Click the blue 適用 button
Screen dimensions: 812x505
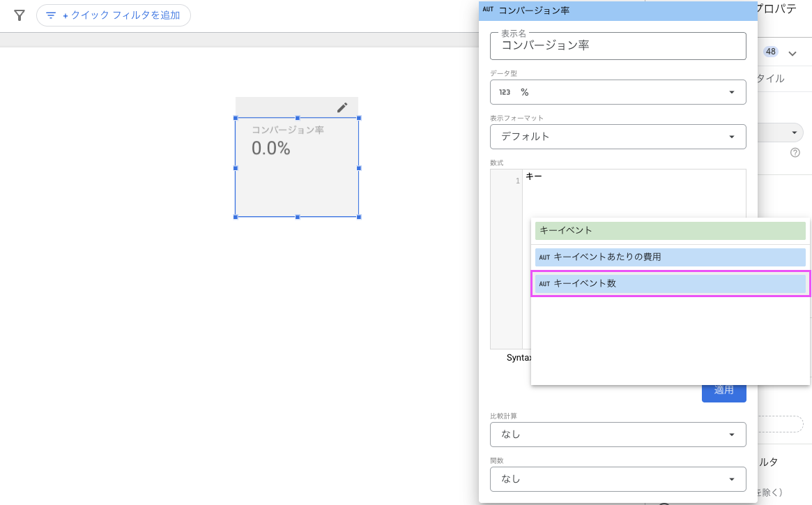(x=724, y=393)
